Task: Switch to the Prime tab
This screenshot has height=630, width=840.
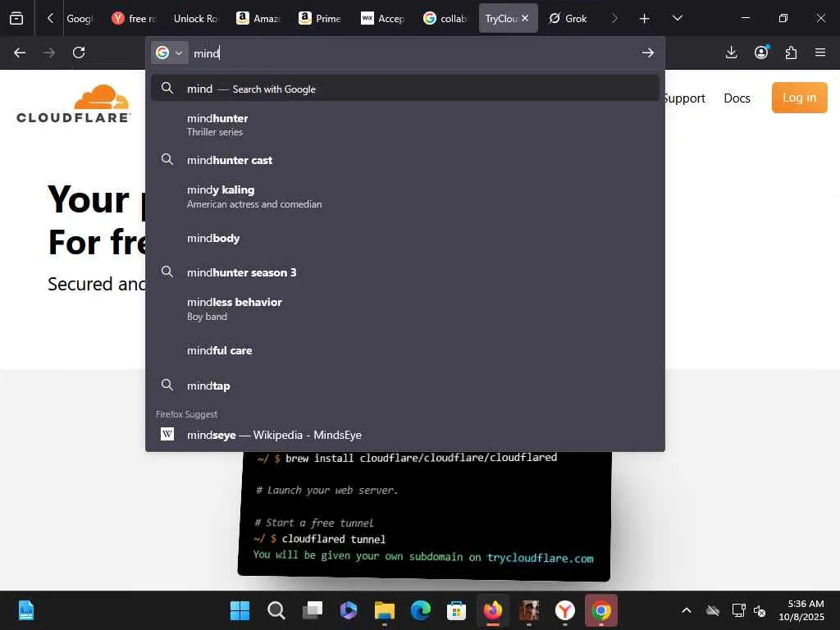Action: [321, 19]
